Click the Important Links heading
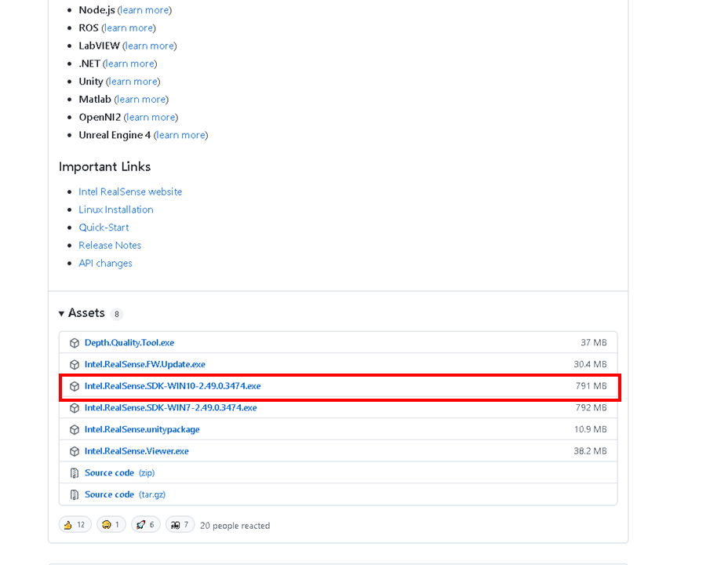Screen dimensions: 728x565 105,166
